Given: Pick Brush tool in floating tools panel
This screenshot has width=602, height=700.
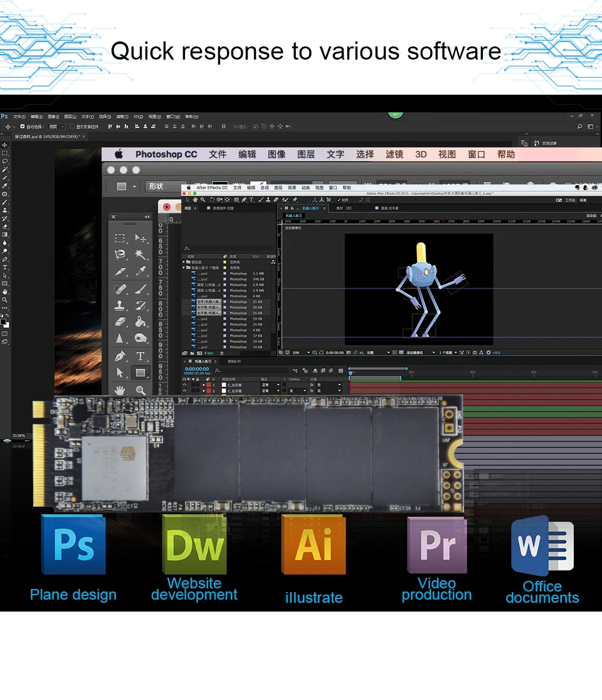Looking at the screenshot, I should coord(140,289).
